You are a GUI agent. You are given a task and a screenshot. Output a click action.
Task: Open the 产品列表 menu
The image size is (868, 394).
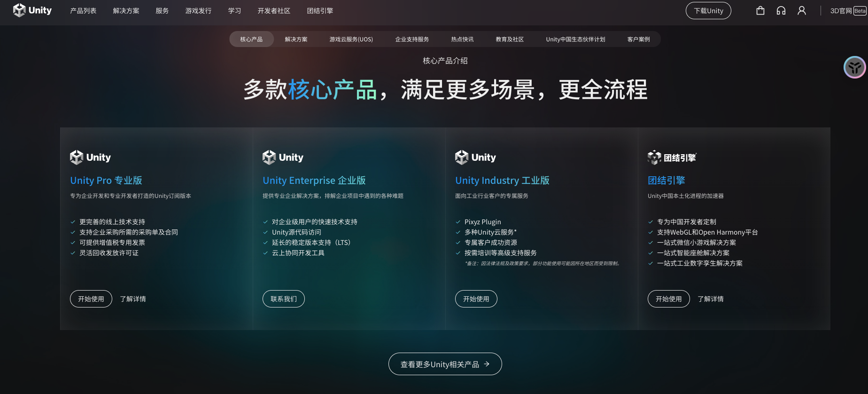[83, 11]
